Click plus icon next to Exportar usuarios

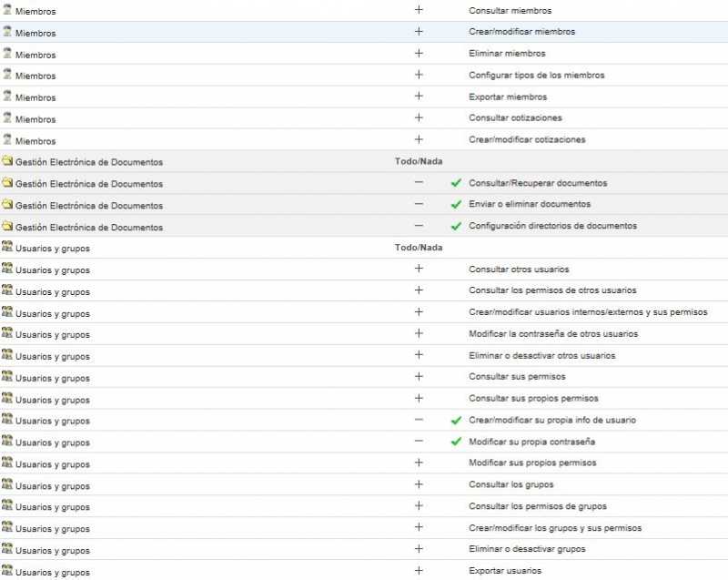tap(419, 571)
